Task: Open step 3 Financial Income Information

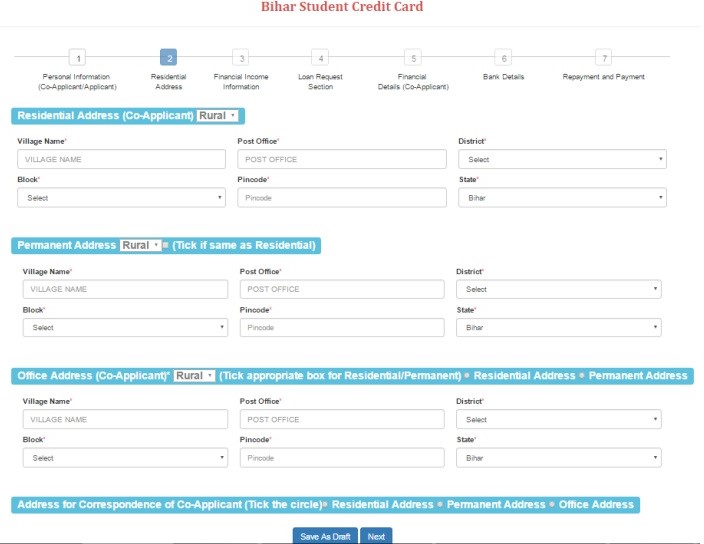Action: point(241,58)
